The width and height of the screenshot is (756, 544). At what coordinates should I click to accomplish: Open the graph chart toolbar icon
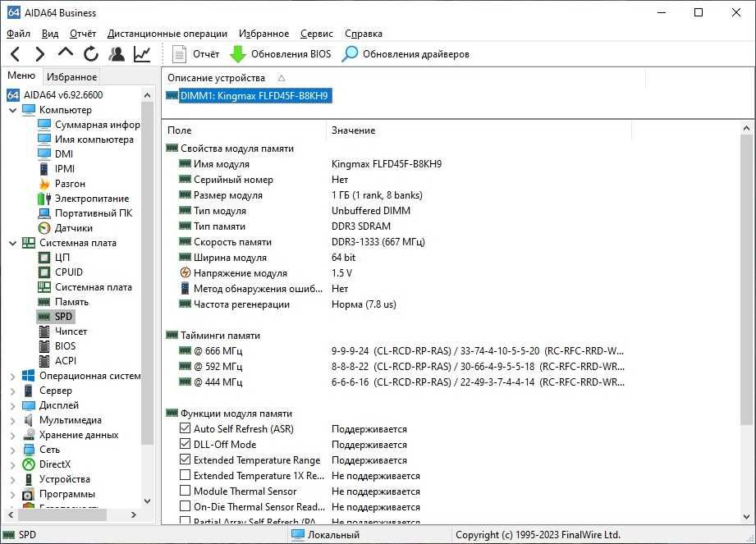click(142, 54)
